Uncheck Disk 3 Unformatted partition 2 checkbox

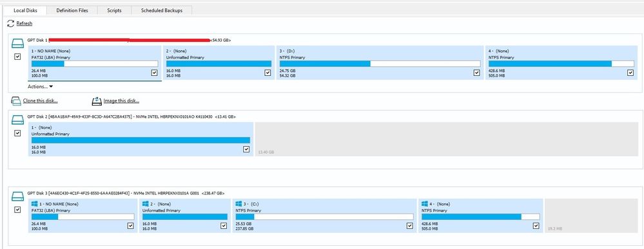point(224,226)
